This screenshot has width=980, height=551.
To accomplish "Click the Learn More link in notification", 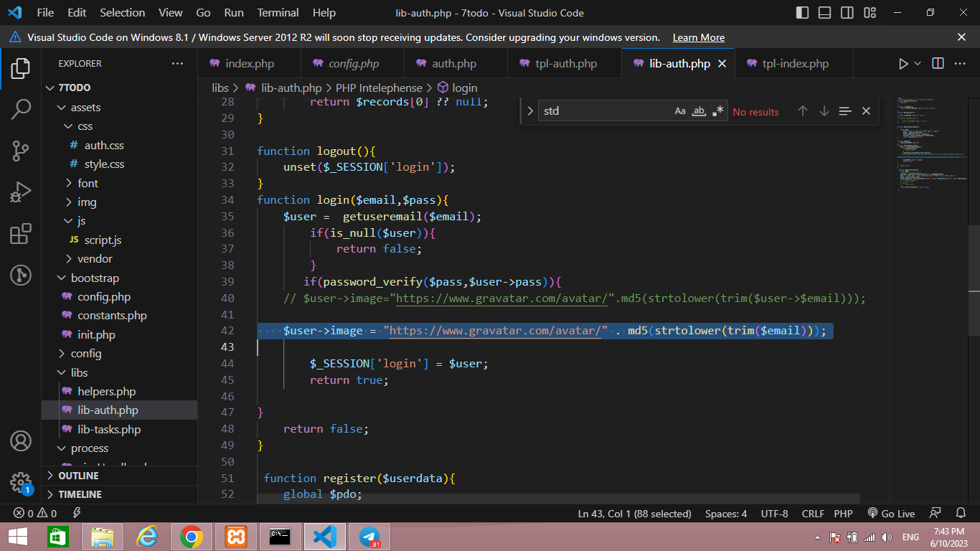I will point(698,37).
